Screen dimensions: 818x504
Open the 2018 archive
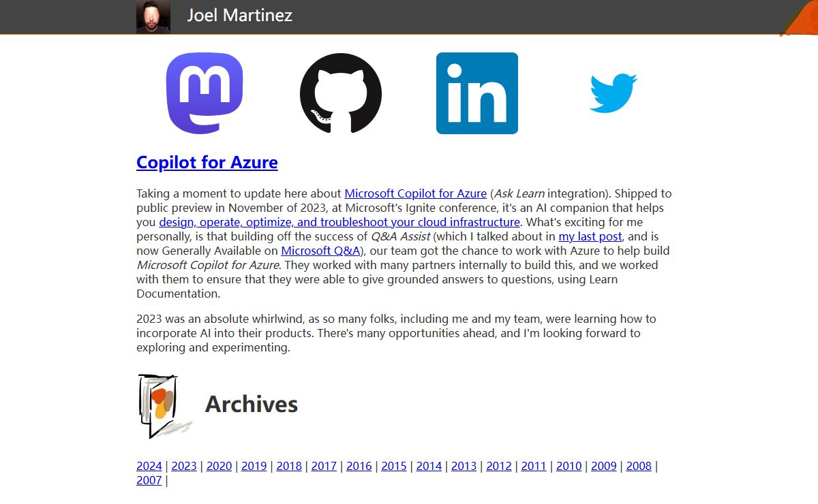[289, 466]
